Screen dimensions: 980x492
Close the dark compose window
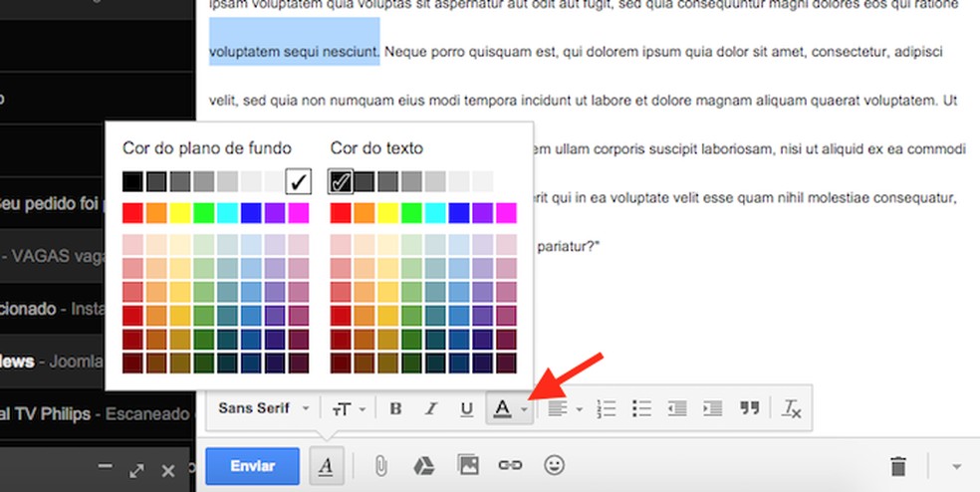pos(168,471)
